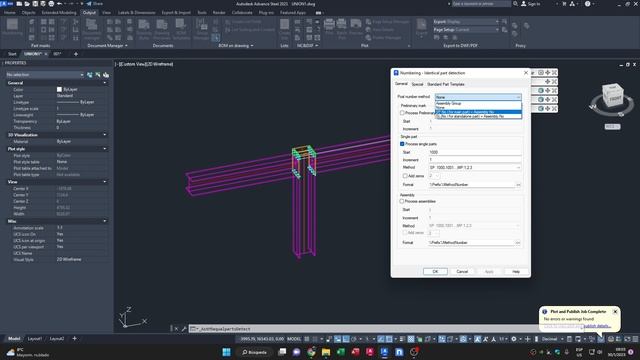Click the Save quick access icon
640x360 pixels.
tap(35, 4)
